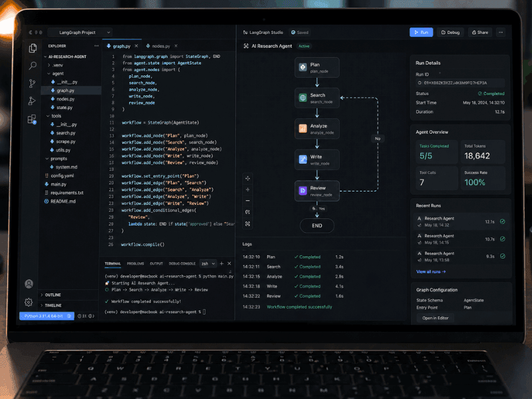Open the LangGraph Project dropdown
532x399 pixels.
coord(80,32)
